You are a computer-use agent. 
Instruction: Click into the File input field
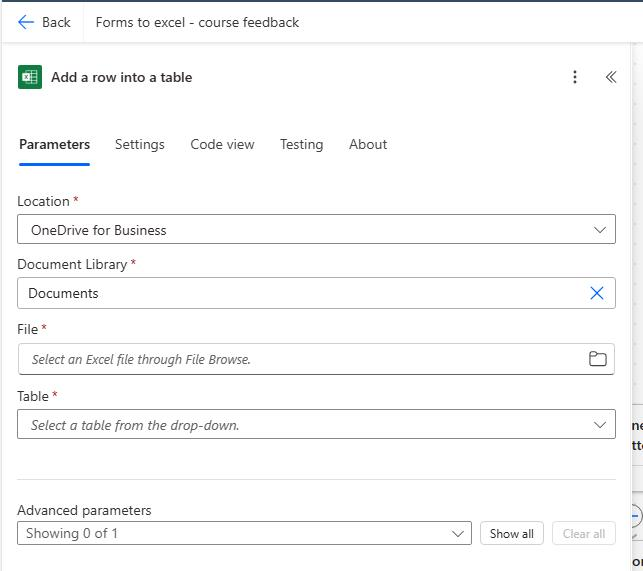point(300,359)
